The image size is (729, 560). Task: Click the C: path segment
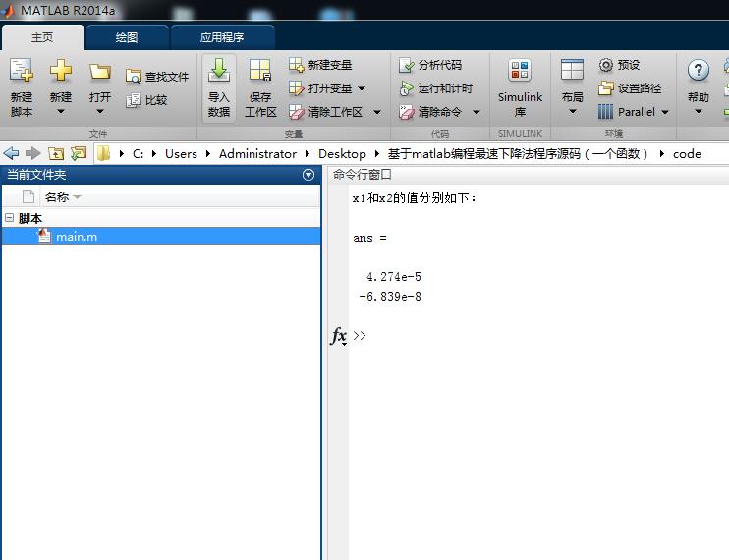(x=138, y=154)
